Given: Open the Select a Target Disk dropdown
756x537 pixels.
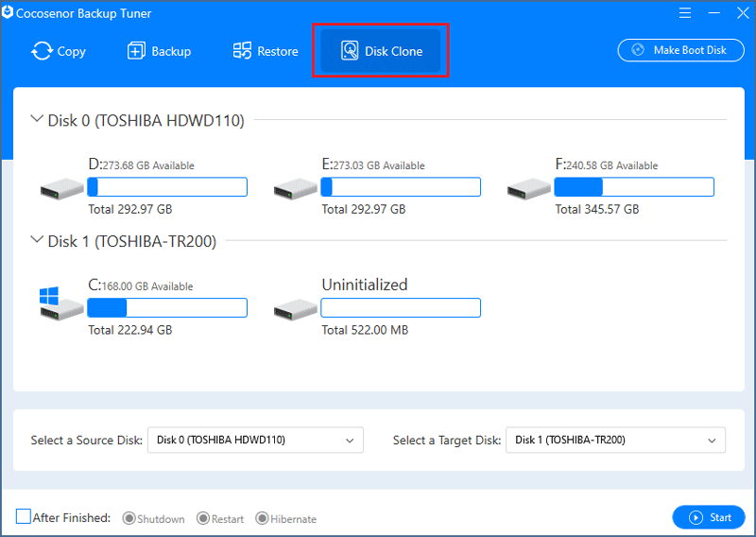Looking at the screenshot, I should (x=616, y=440).
